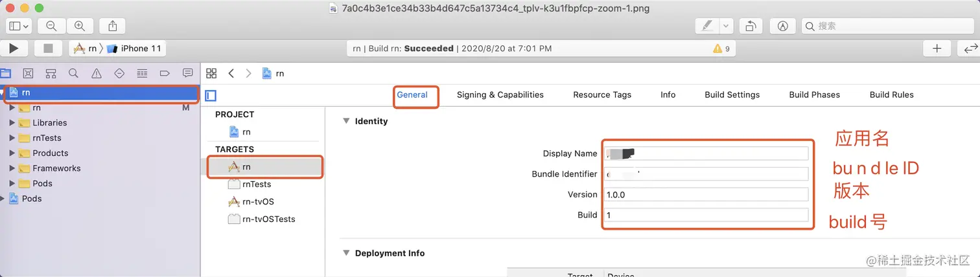The width and height of the screenshot is (980, 277).
Task: Open the Build Settings tab
Action: tap(732, 94)
